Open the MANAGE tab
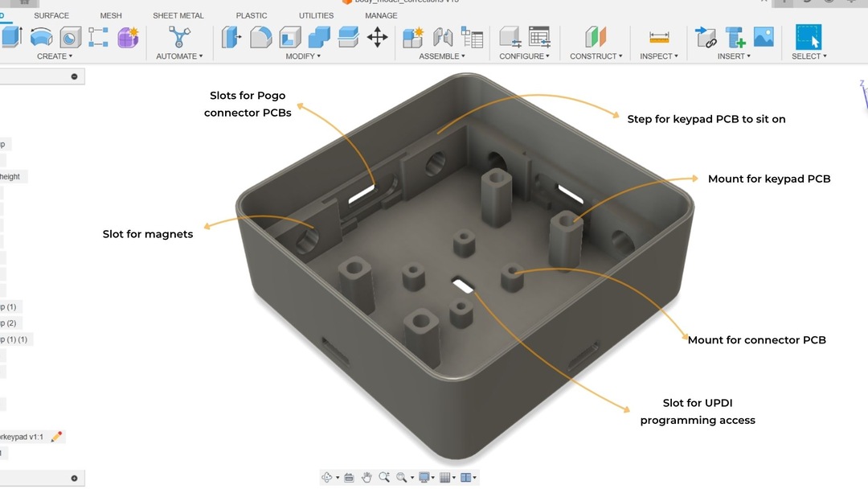 (x=381, y=15)
